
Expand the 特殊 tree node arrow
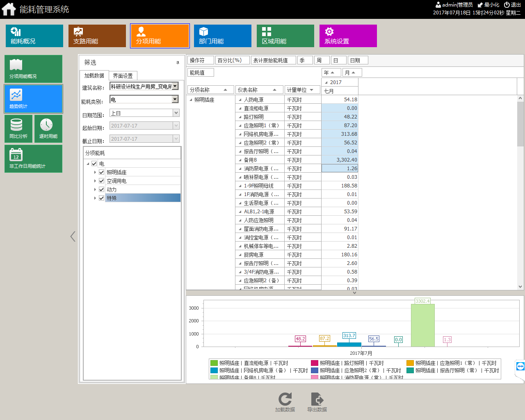click(95, 198)
